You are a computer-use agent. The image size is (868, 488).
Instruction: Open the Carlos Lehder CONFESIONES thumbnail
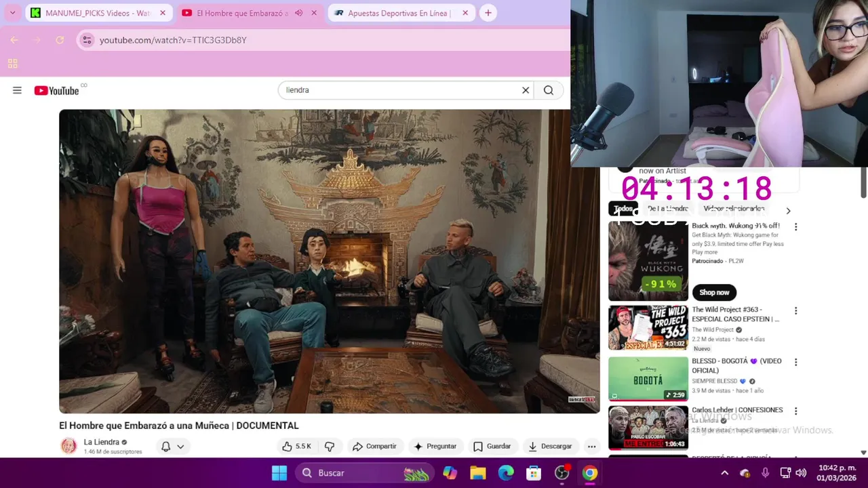[648, 428]
